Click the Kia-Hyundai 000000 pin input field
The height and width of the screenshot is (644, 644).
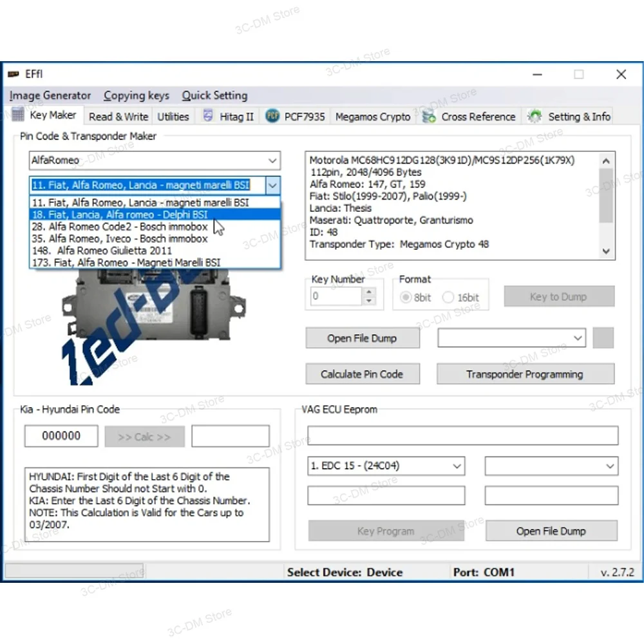[61, 436]
